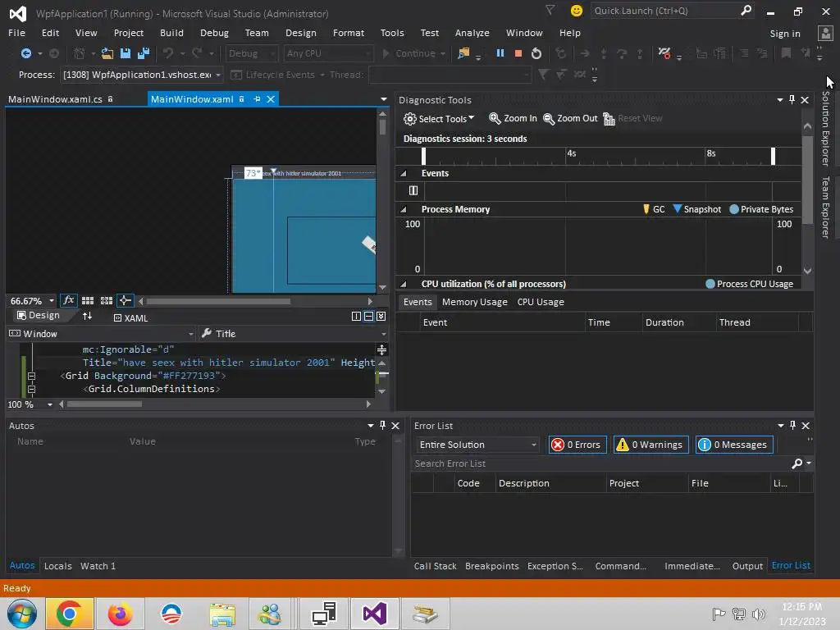
Task: Click the Quick Launch search box
Action: point(671,11)
